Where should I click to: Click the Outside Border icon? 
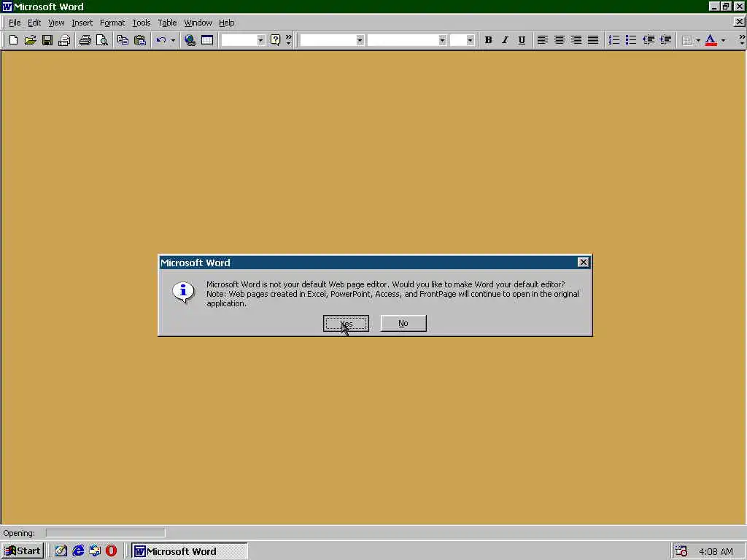pyautogui.click(x=686, y=41)
